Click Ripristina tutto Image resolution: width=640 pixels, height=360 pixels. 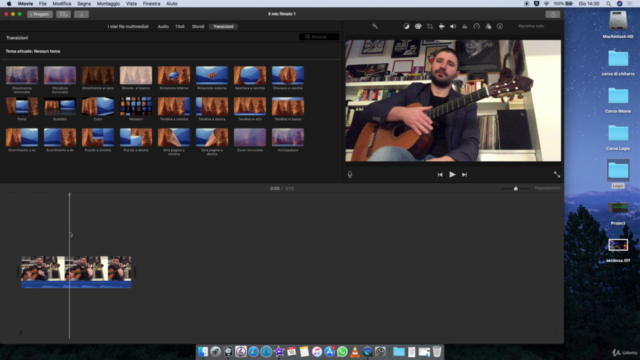[531, 26]
